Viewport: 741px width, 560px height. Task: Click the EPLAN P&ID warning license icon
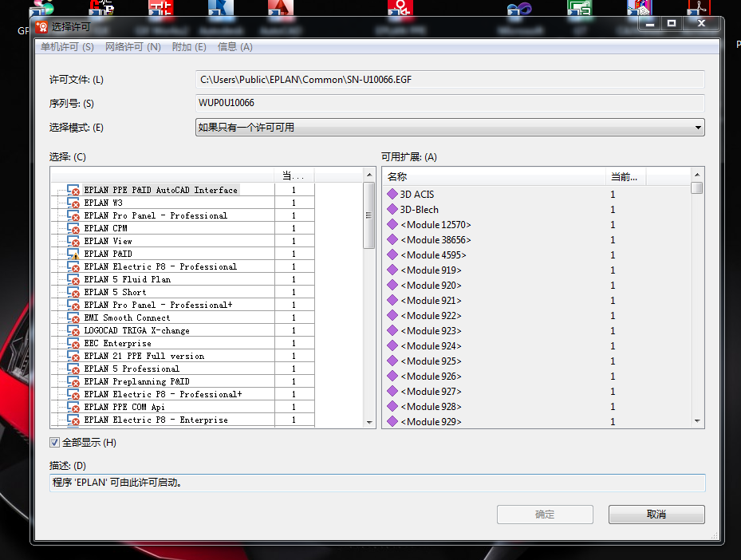(x=73, y=254)
